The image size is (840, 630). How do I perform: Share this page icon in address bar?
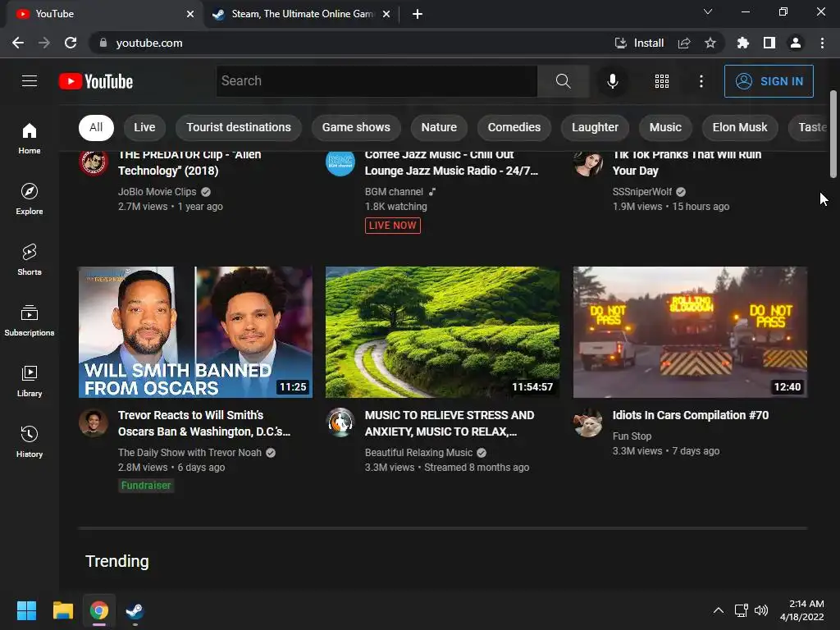click(684, 43)
